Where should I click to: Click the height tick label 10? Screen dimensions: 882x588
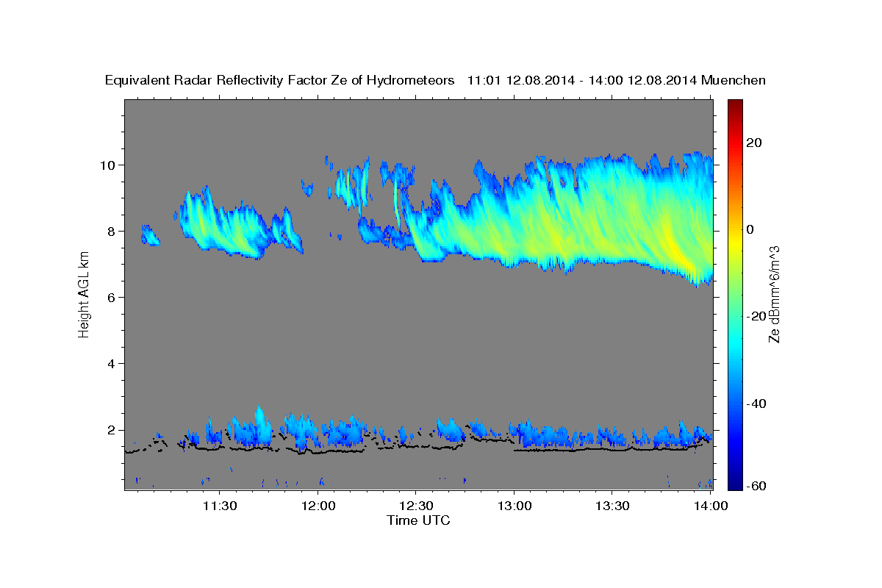click(110, 165)
